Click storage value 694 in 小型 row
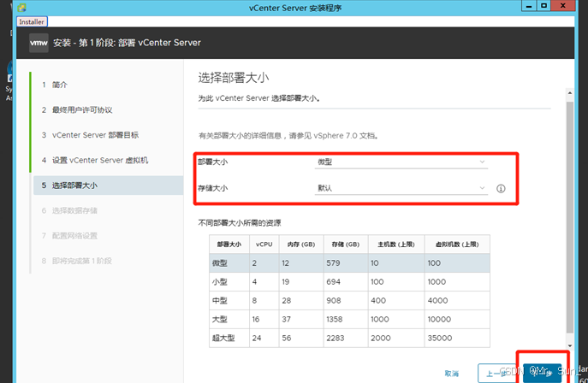588x383 pixels. [333, 282]
